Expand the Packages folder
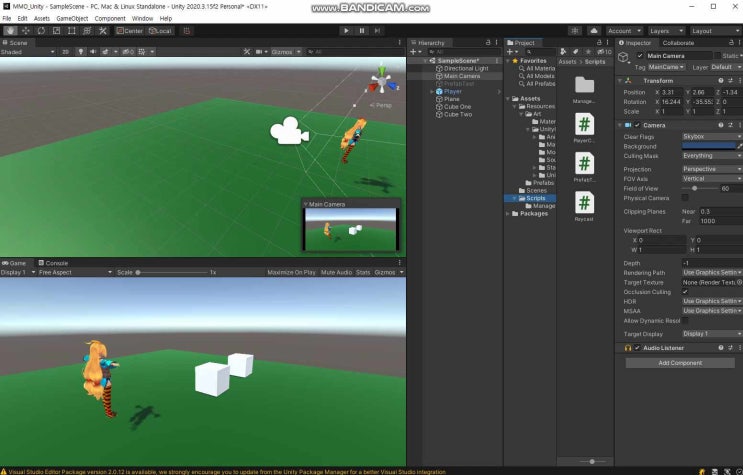Image resolution: width=743 pixels, height=475 pixels. (x=508, y=214)
